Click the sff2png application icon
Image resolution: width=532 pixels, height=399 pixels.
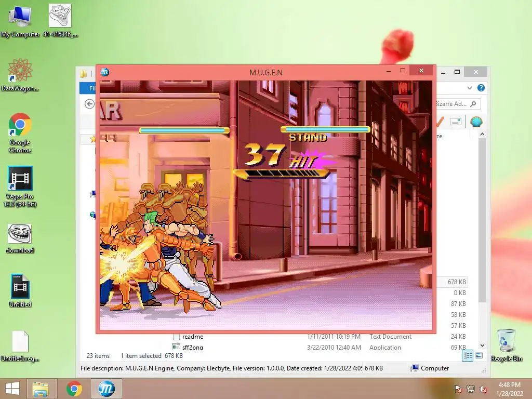(x=176, y=347)
